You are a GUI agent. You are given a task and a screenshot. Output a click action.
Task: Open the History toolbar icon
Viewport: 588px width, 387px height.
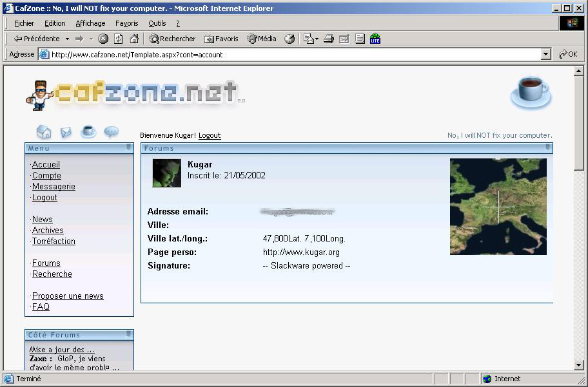click(x=289, y=39)
